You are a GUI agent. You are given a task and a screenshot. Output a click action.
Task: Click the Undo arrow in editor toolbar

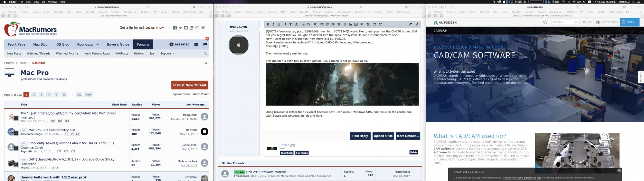374,24
